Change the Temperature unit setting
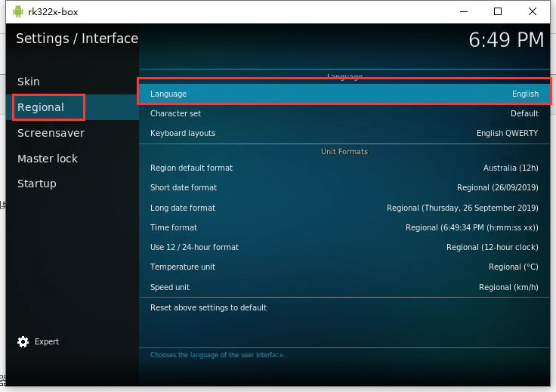This screenshot has width=556, height=392. coord(344,267)
